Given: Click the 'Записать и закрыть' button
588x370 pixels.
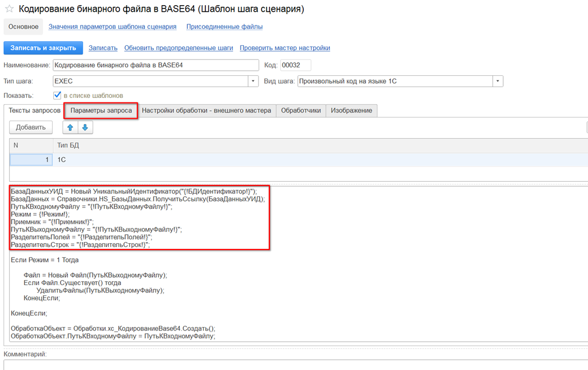Looking at the screenshot, I should pyautogui.click(x=43, y=48).
